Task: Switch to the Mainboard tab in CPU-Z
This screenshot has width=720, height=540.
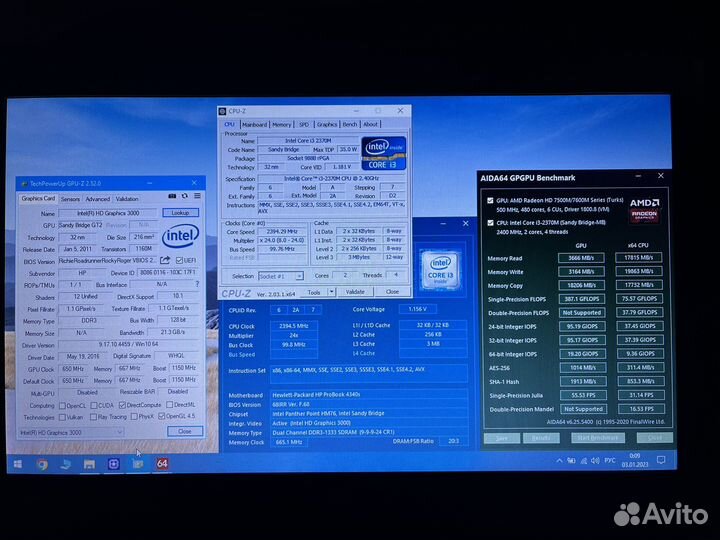Action: pyautogui.click(x=254, y=124)
